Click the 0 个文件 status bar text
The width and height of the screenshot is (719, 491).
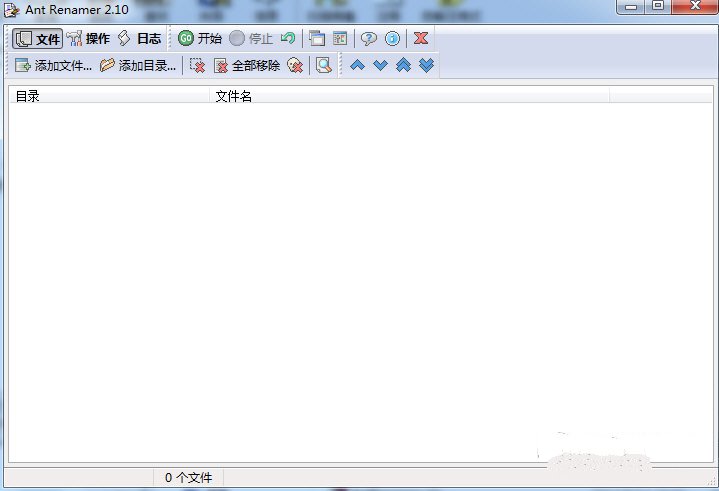coord(188,478)
